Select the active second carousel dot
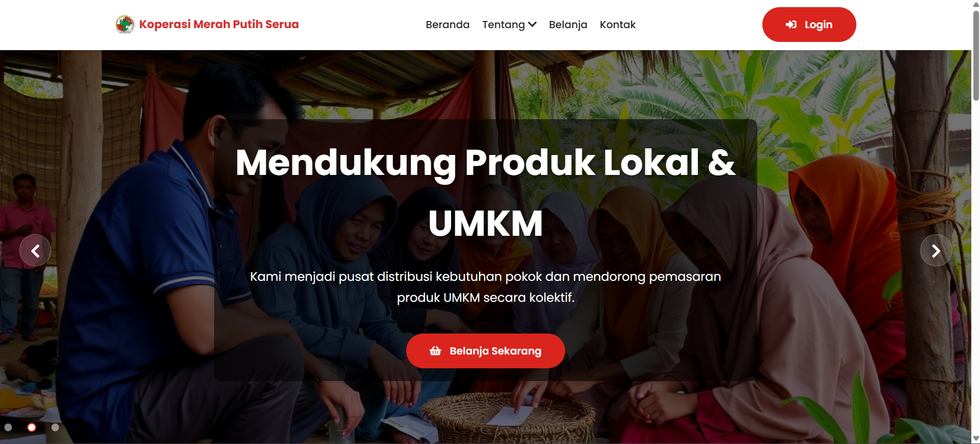Screen dimensions: 980x444 point(32,427)
